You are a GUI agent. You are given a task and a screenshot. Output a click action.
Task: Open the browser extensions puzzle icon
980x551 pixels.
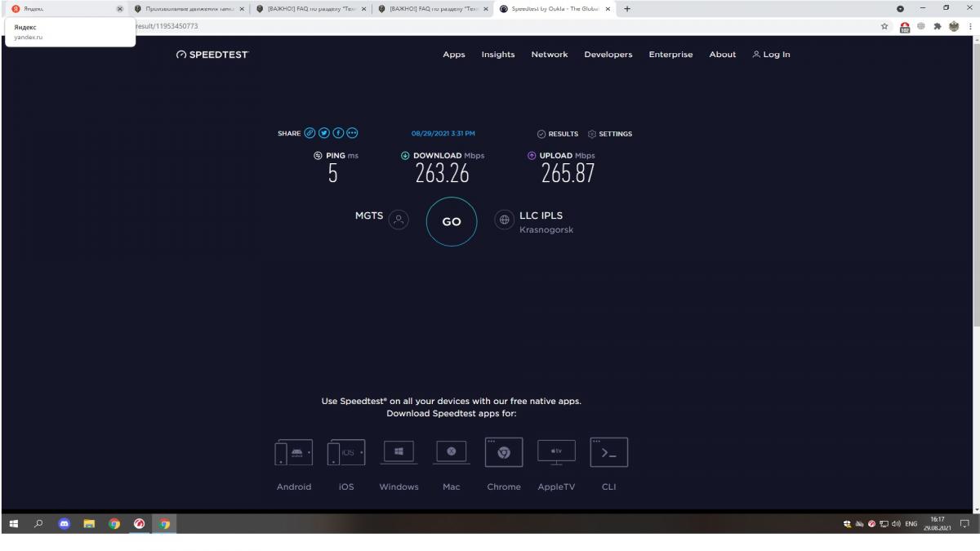[x=937, y=26]
